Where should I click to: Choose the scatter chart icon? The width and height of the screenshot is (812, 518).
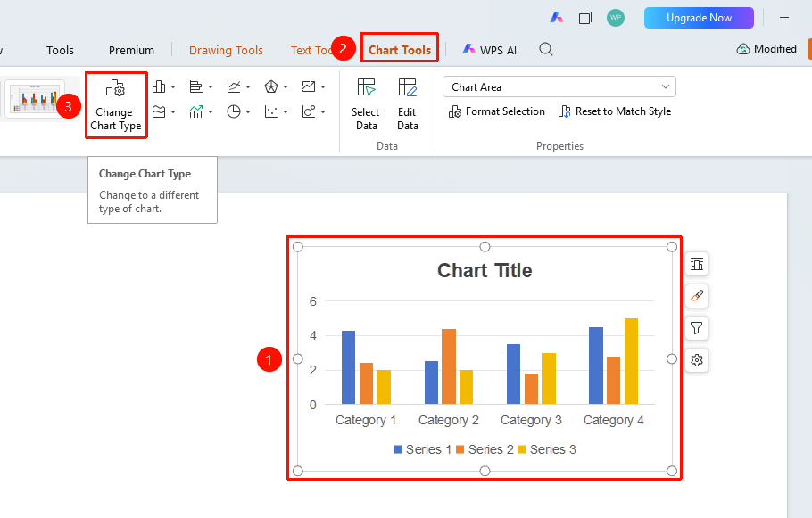[x=271, y=111]
